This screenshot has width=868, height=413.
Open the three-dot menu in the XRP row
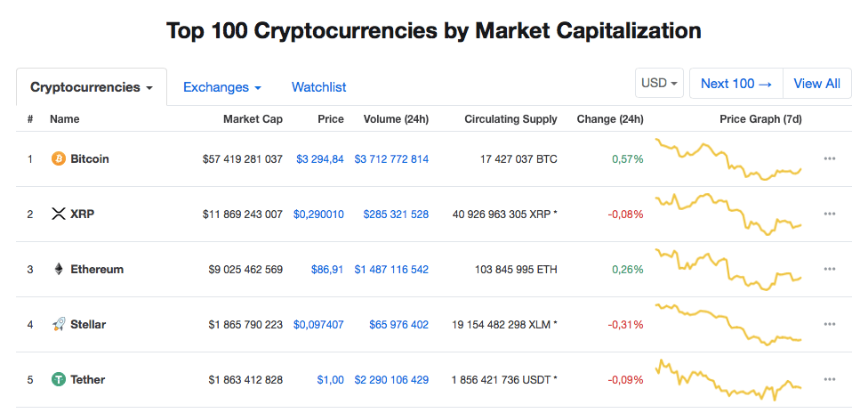(829, 214)
